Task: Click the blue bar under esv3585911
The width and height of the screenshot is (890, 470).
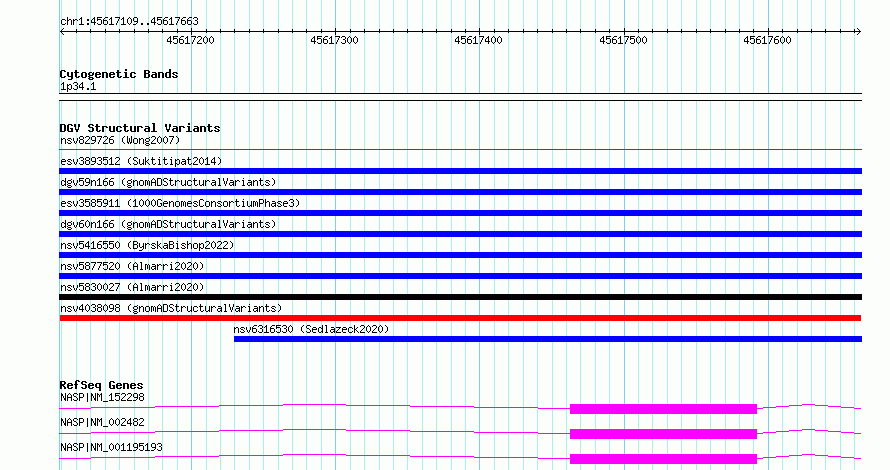Action: tap(460, 213)
